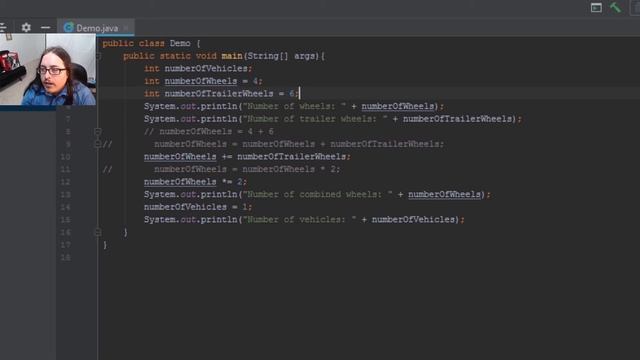
Task: Open project panel settings gear
Action: [x=26, y=27]
